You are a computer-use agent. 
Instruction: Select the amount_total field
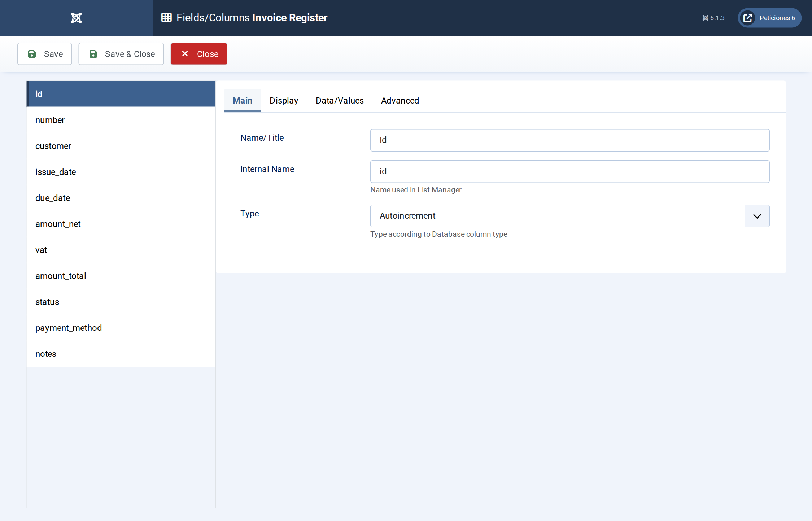[121, 276]
